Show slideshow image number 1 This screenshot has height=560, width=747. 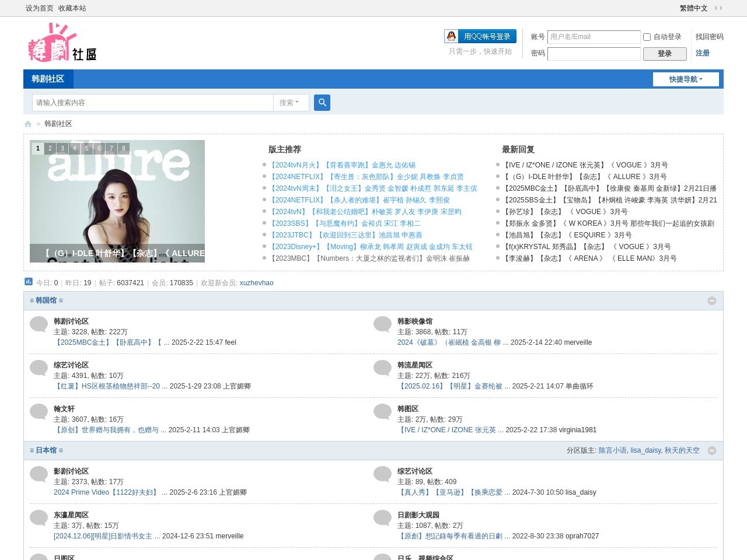tap(38, 148)
